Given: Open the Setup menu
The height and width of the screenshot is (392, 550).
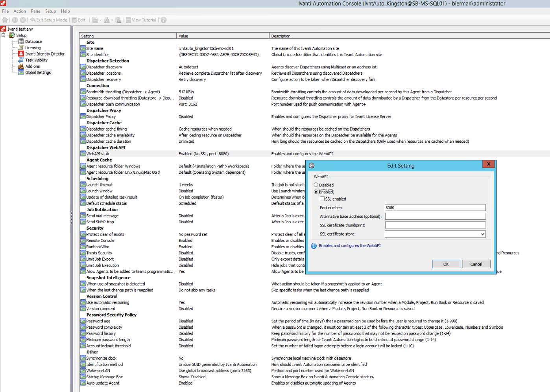Looking at the screenshot, I should pyautogui.click(x=50, y=11).
